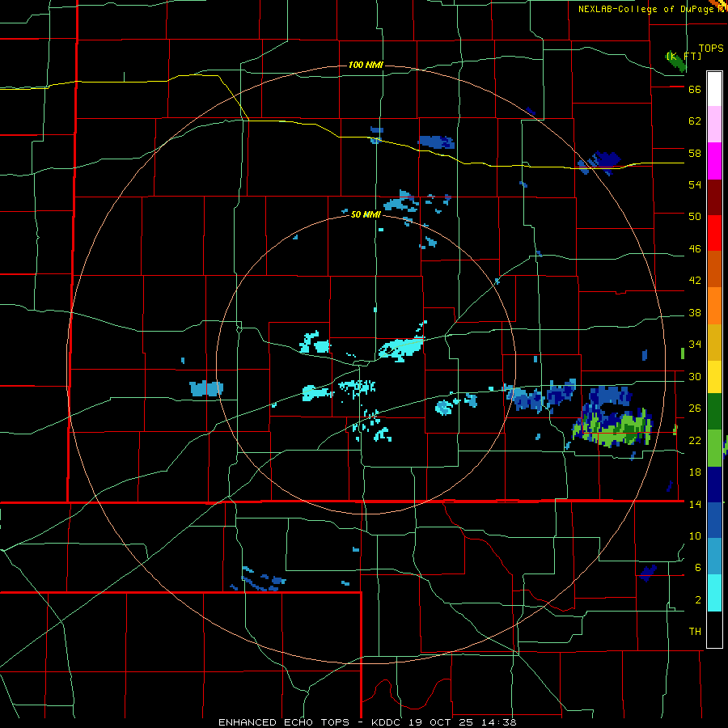Click the light blue echo blob west of the 50 NMI ring

206,388
